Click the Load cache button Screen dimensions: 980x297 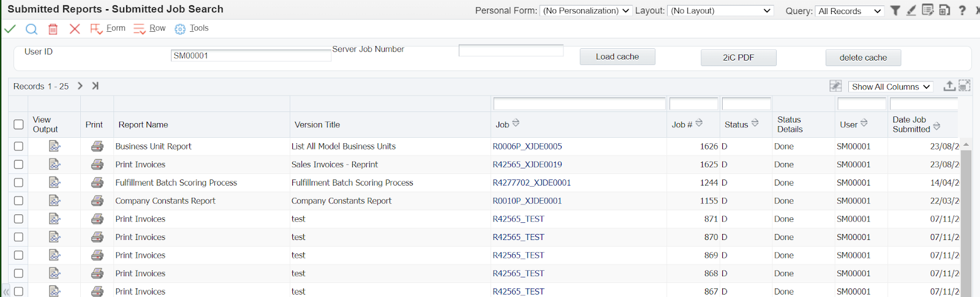617,56
